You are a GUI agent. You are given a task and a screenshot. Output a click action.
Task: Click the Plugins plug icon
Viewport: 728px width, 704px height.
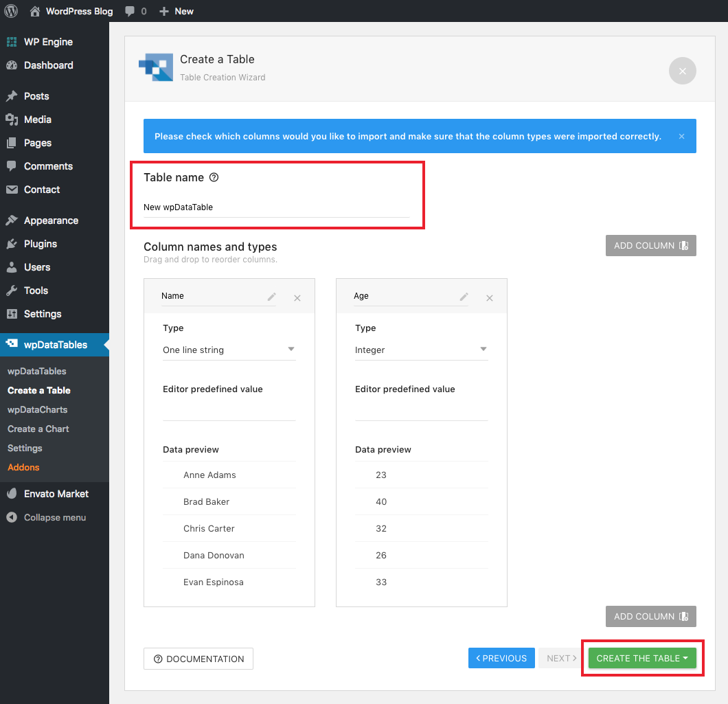12,243
